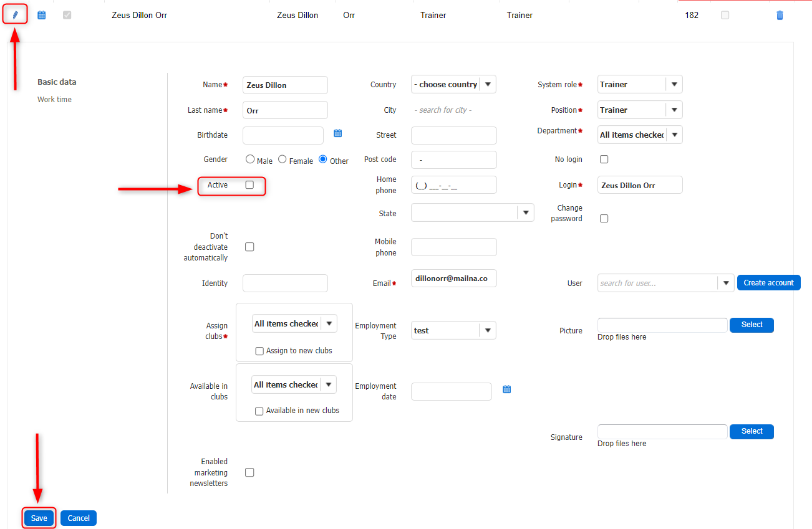The height and width of the screenshot is (529, 812).
Task: Switch to the Work time section
Action: click(54, 100)
